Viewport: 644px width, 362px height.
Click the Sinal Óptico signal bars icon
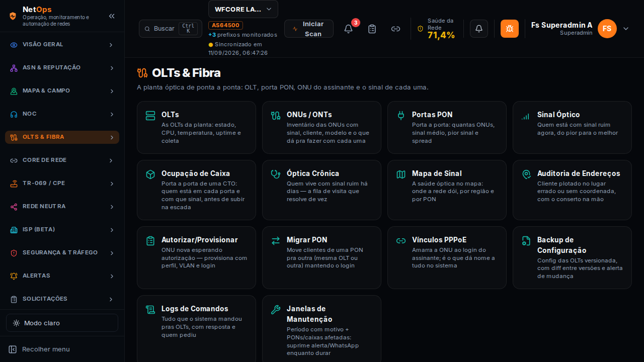[525, 116]
